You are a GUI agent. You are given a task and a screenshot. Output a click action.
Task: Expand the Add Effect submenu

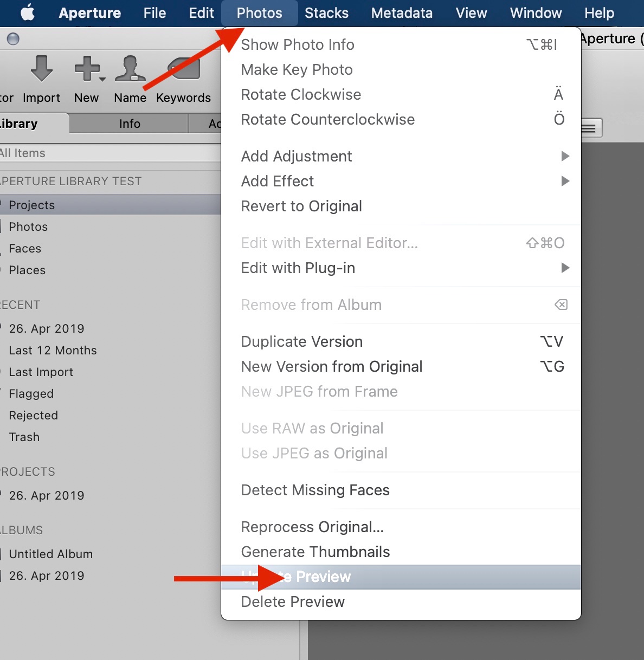[x=401, y=181]
